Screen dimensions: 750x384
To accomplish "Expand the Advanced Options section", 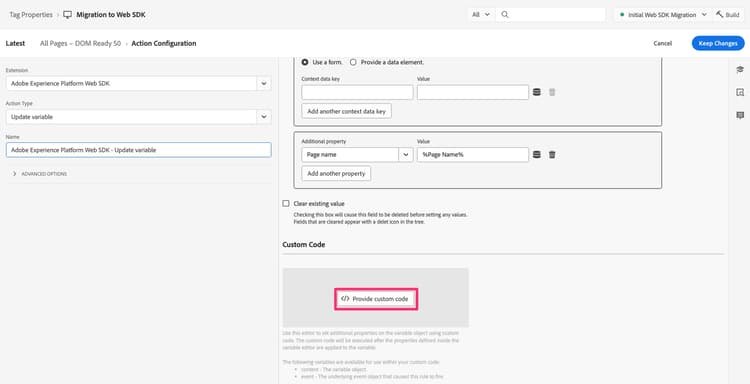I will tap(40, 174).
